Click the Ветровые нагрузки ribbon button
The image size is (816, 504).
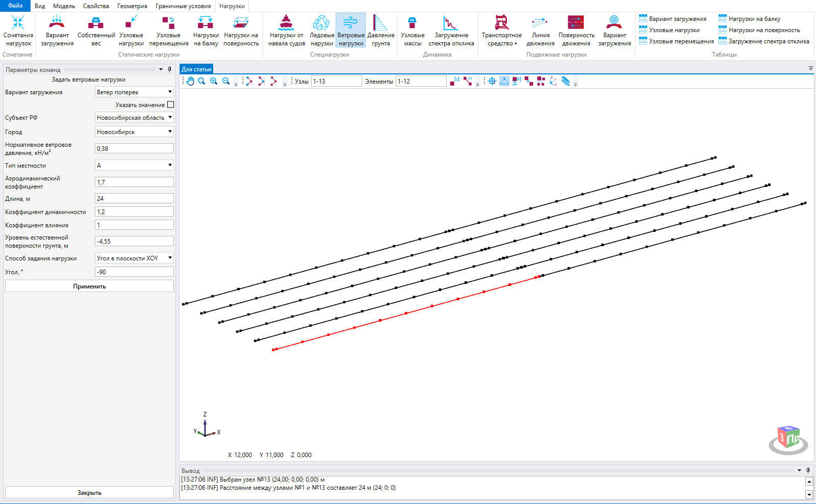point(351,31)
